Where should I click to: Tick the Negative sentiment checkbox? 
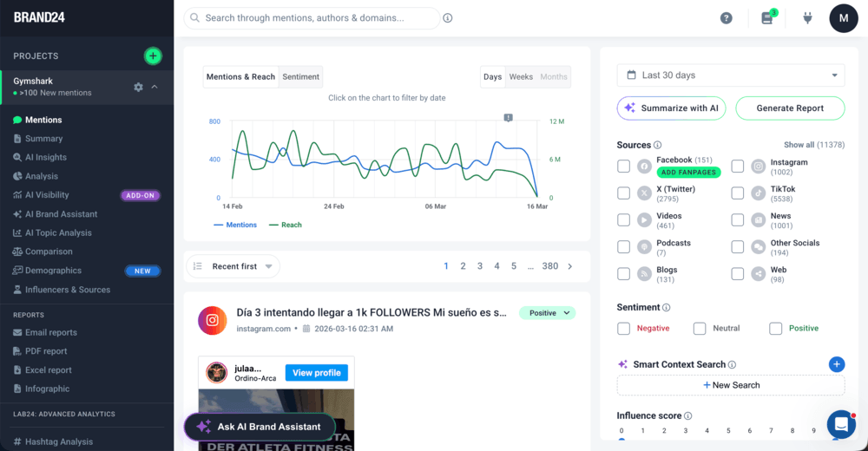pyautogui.click(x=623, y=329)
